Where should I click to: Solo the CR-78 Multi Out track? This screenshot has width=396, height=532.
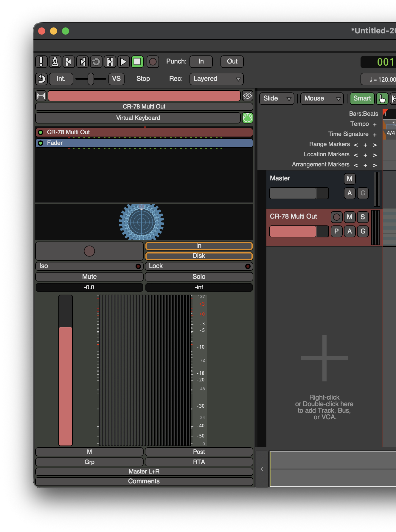(x=363, y=217)
